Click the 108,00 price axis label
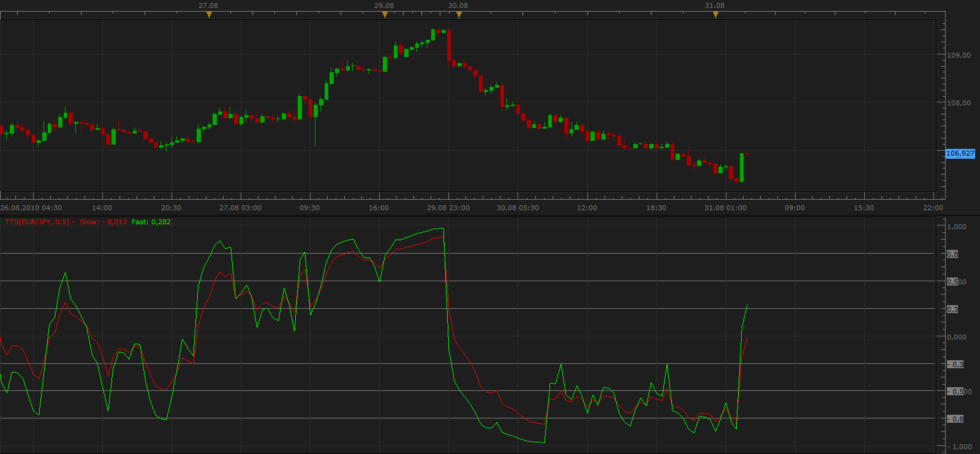Image resolution: width=980 pixels, height=454 pixels. pyautogui.click(x=959, y=103)
